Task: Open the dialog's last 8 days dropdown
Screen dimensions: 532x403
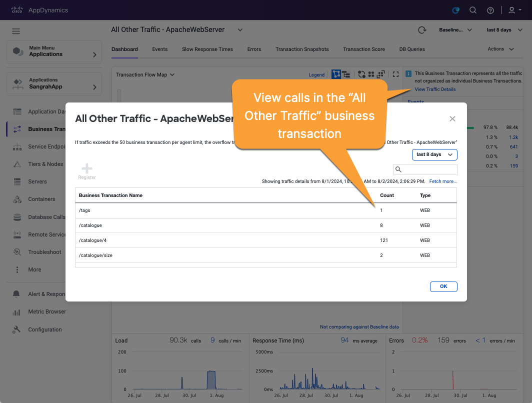Action: pos(434,154)
